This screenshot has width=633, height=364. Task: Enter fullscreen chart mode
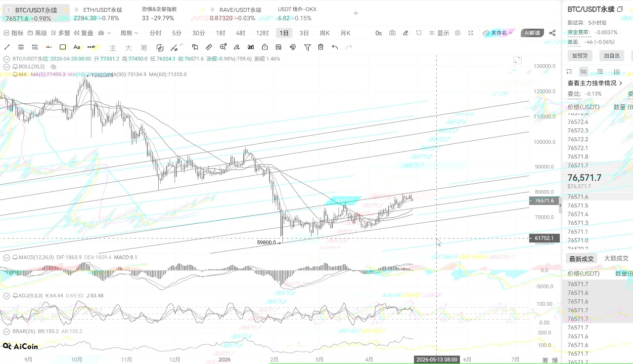tap(471, 33)
